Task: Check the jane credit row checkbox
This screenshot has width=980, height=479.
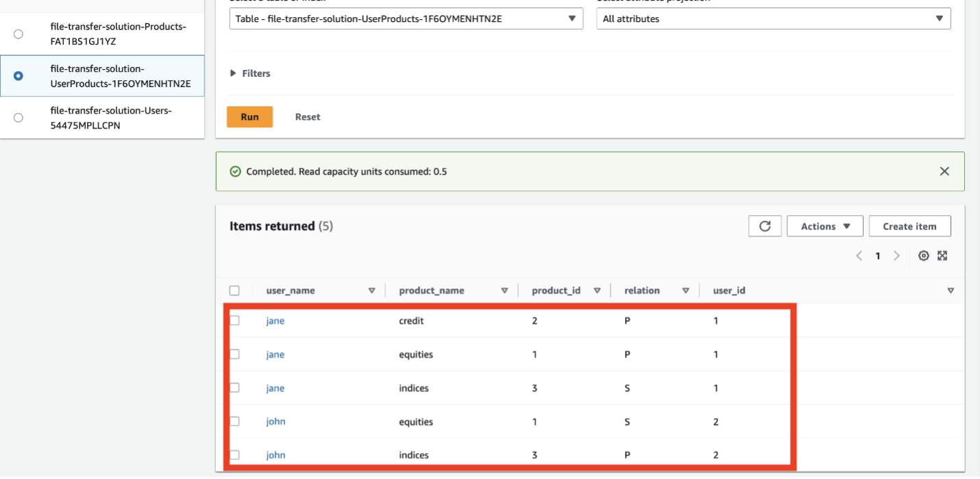Action: pos(235,320)
